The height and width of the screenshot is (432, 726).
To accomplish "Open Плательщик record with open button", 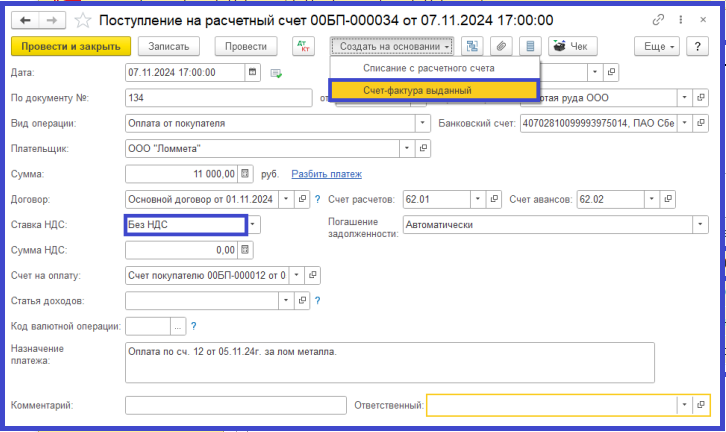I will [423, 148].
